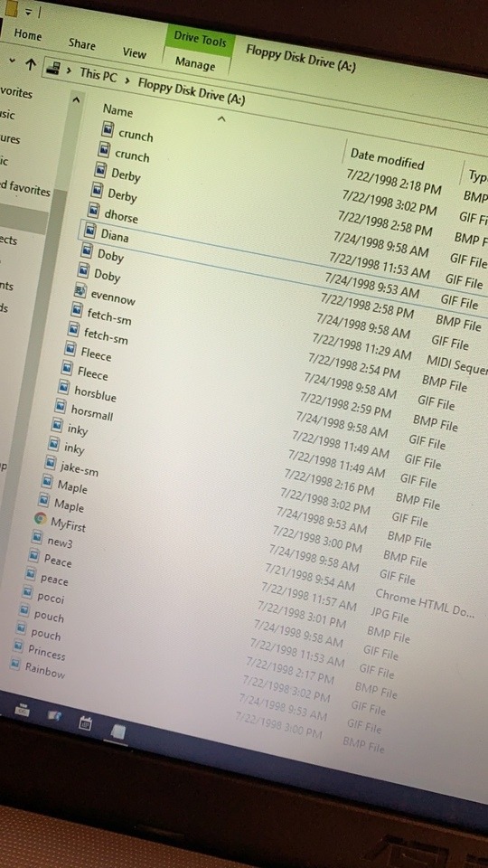Click the file icon beside jake-sm
The image size is (488, 868).
[x=51, y=463]
